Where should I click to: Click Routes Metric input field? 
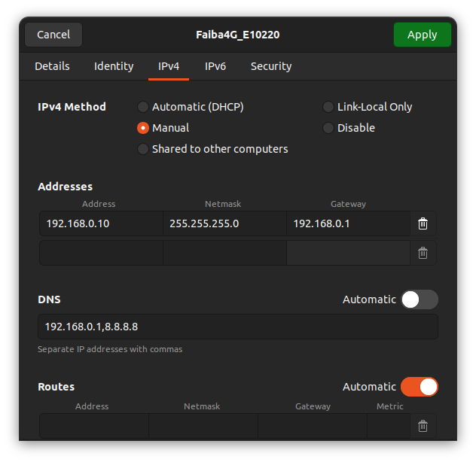[389, 426]
